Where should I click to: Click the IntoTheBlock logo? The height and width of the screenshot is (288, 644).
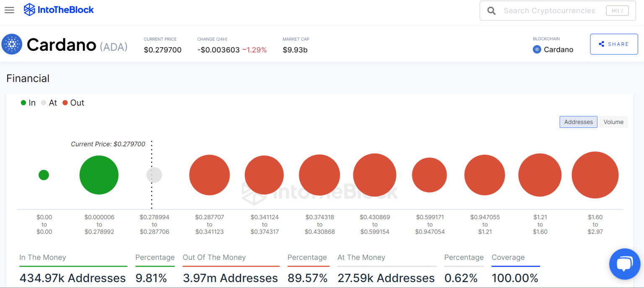pyautogui.click(x=59, y=10)
